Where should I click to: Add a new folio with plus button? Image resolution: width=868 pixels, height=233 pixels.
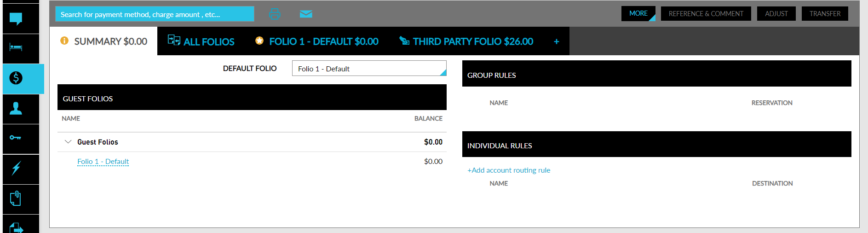click(x=557, y=41)
